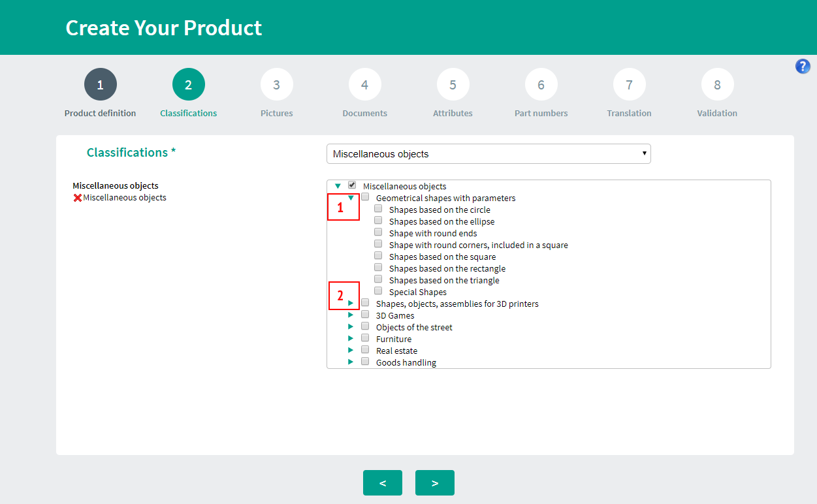Check Shapes based on the circle
The width and height of the screenshot is (817, 504).
[378, 209]
